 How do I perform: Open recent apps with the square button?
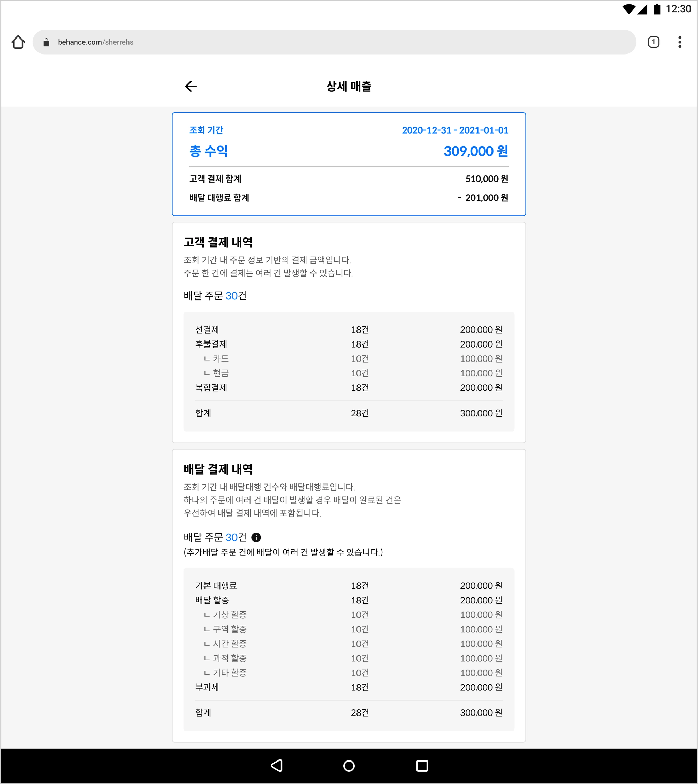pos(422,766)
